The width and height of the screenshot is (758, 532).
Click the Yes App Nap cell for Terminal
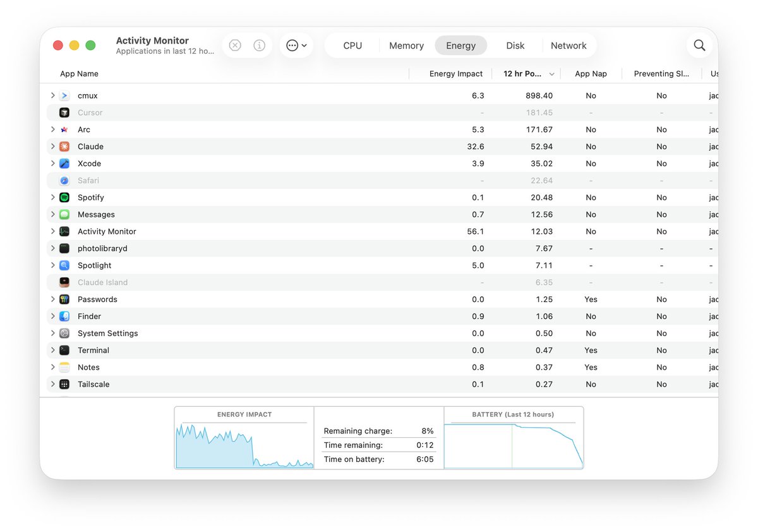591,351
